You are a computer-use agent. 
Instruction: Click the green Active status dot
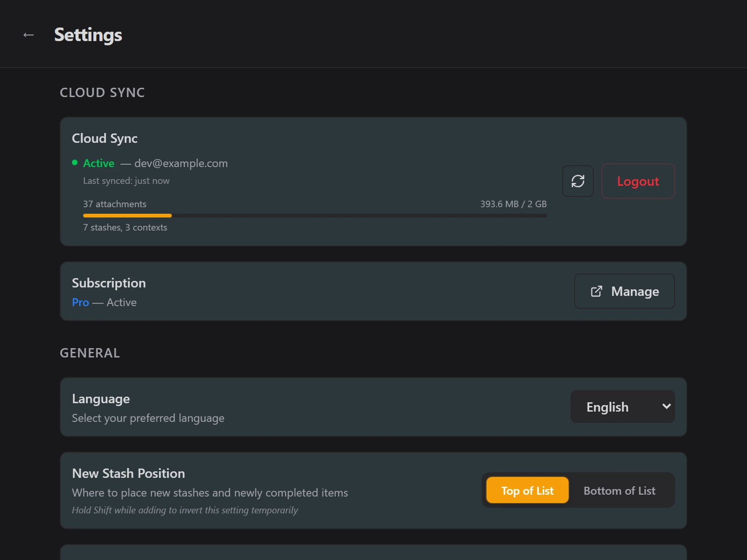(x=75, y=163)
